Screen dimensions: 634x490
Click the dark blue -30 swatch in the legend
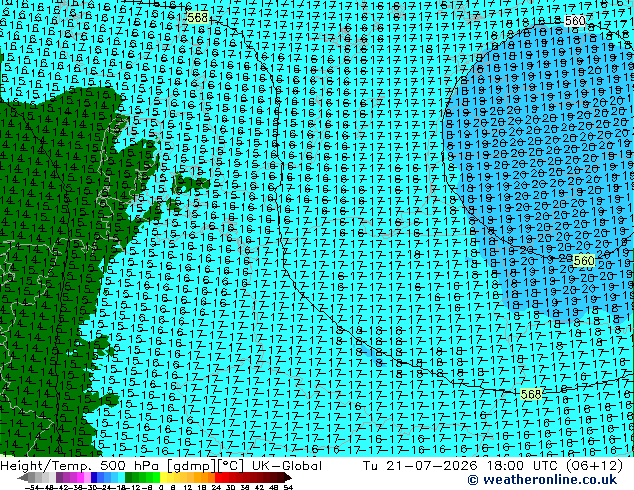coord(94,478)
